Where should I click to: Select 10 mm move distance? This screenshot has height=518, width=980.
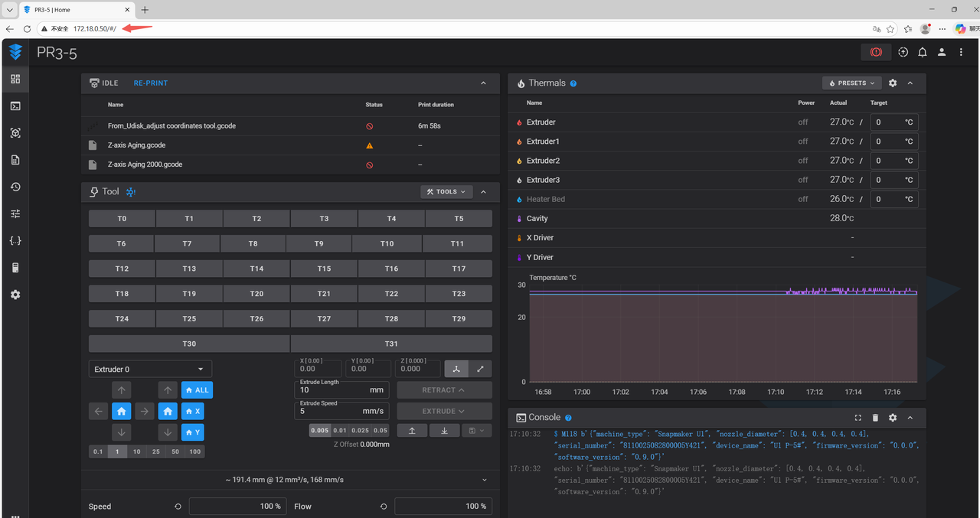click(136, 451)
